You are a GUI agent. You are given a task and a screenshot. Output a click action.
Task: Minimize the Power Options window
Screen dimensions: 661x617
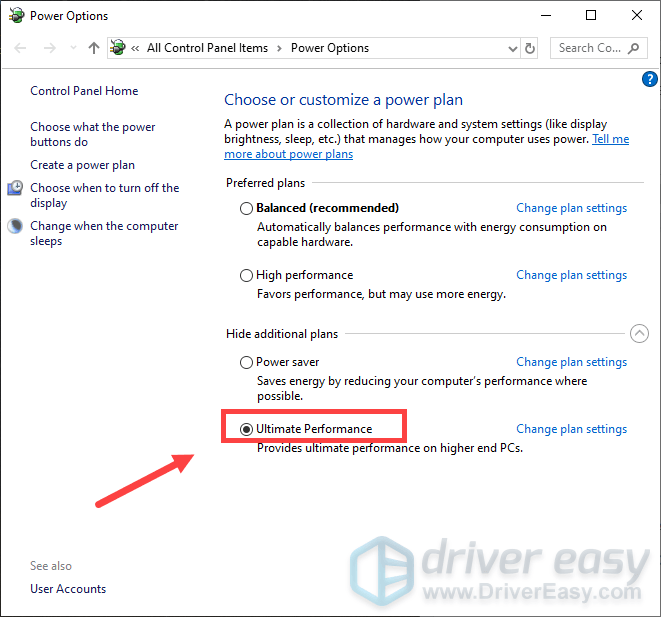(x=546, y=16)
